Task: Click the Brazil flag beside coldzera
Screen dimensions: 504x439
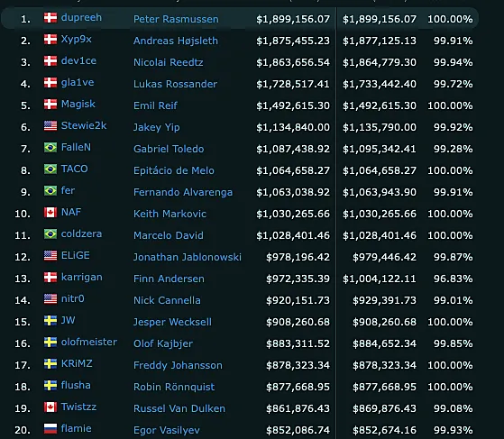Action: [50, 234]
